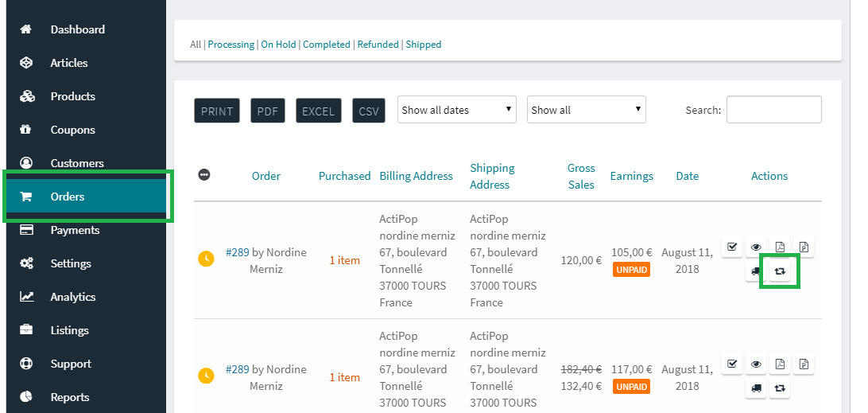Click the refund arrows icon in second order row
Viewport: 868px width, 413px height.
(780, 388)
